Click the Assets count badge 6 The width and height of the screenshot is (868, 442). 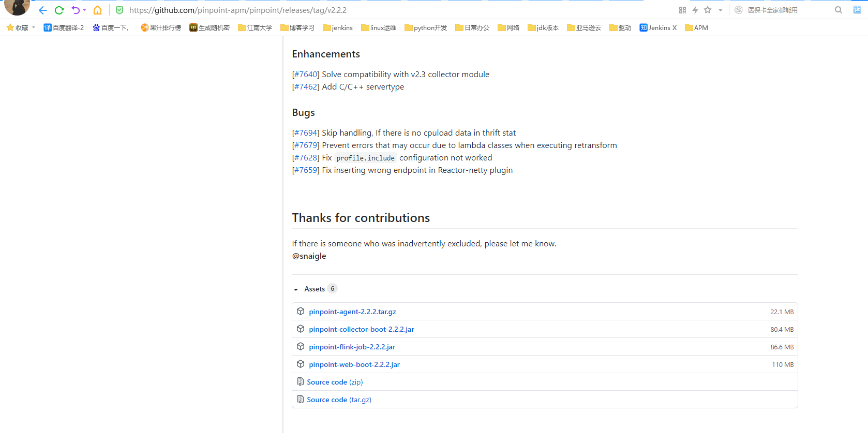(332, 289)
